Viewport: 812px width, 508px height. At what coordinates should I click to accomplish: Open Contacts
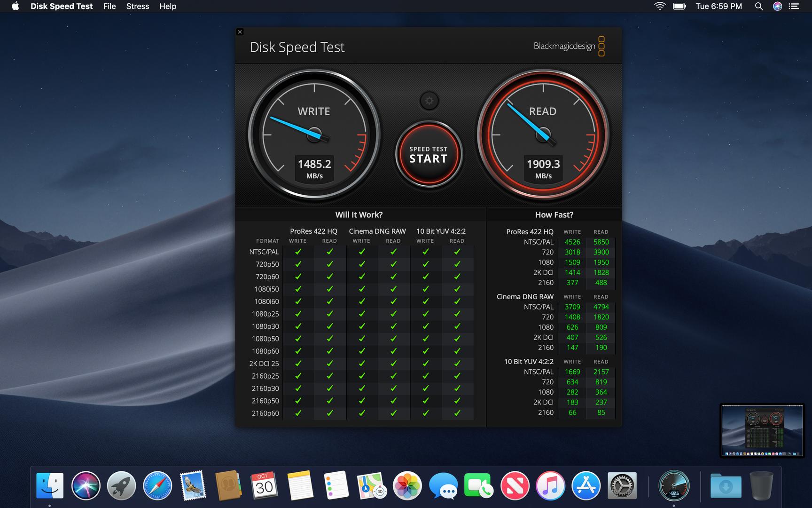click(228, 485)
